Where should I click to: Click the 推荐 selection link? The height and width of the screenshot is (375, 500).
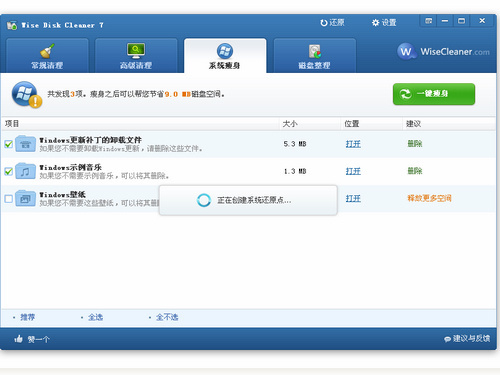point(27,317)
